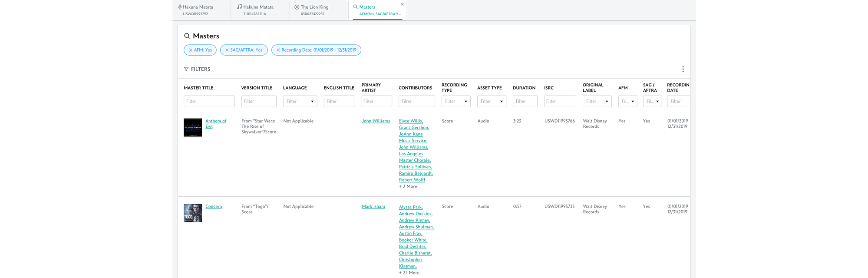Close the Masters tab

pos(402,4)
